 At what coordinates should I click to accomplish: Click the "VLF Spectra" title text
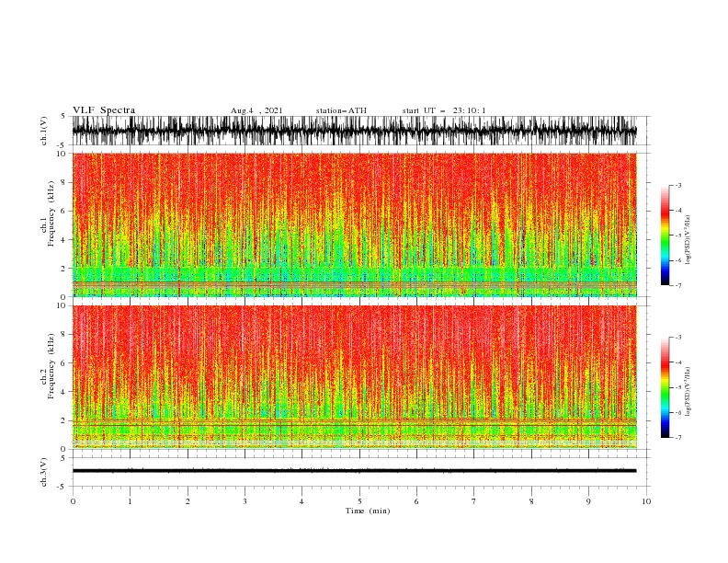point(104,110)
